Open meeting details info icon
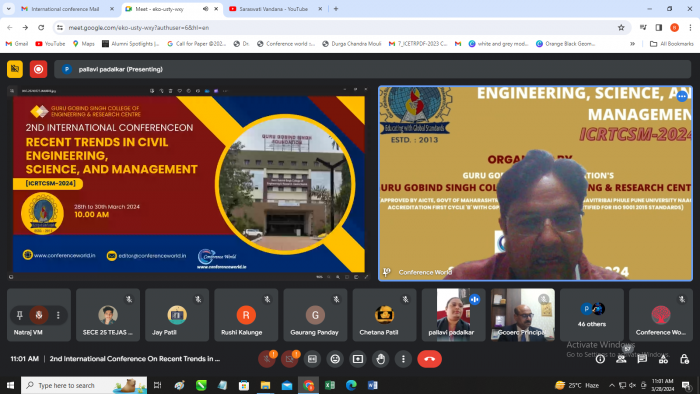700x394 pixels. click(x=600, y=359)
